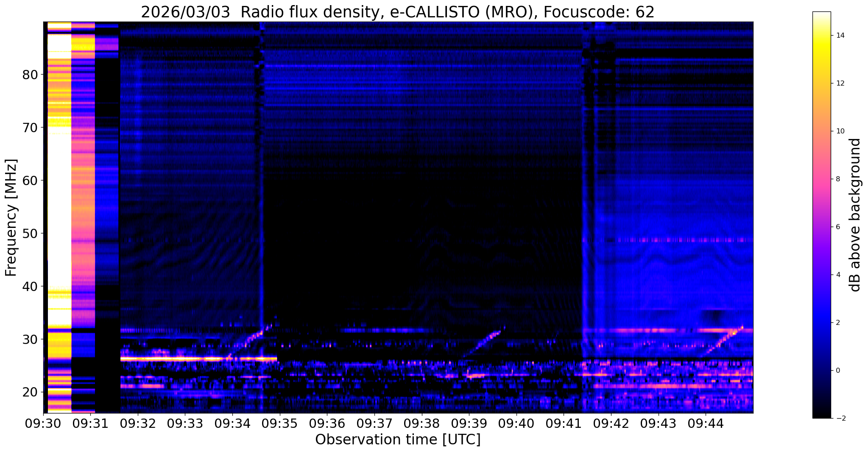Click the 09:41 time tick label
The height and width of the screenshot is (452, 868).
[564, 424]
